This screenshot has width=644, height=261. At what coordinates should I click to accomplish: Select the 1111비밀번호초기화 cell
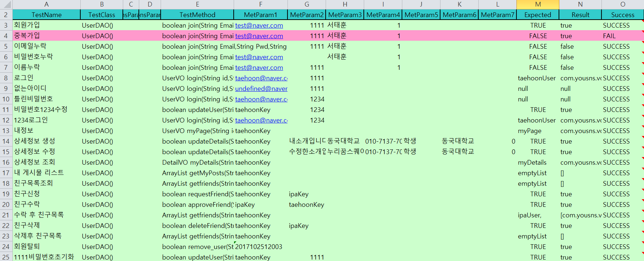[47, 257]
